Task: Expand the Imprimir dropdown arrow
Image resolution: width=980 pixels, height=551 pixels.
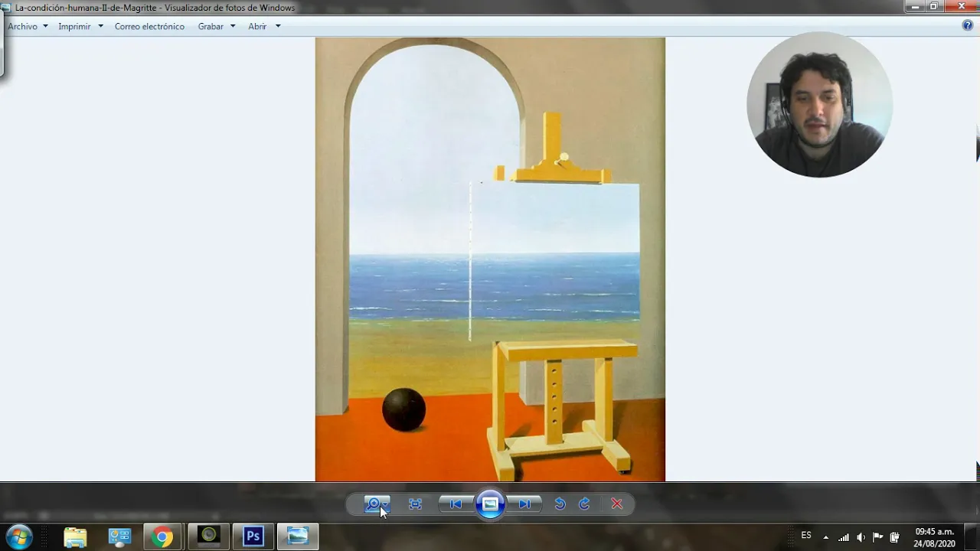Action: coord(100,26)
